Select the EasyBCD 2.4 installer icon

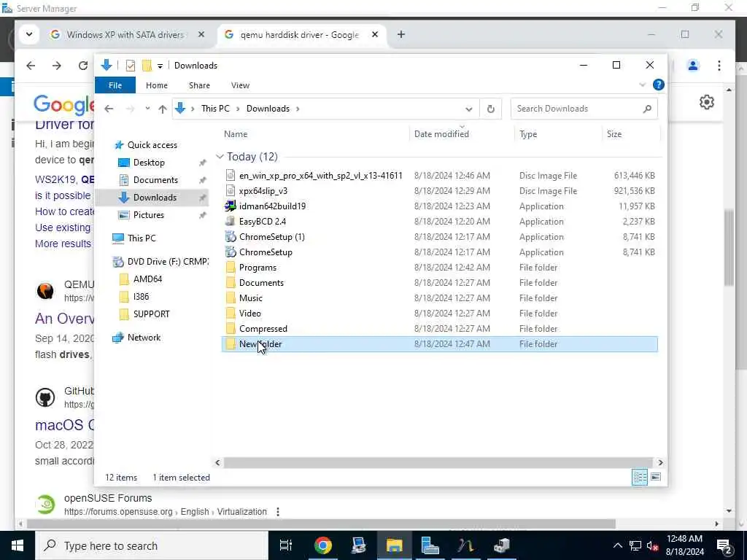point(231,222)
